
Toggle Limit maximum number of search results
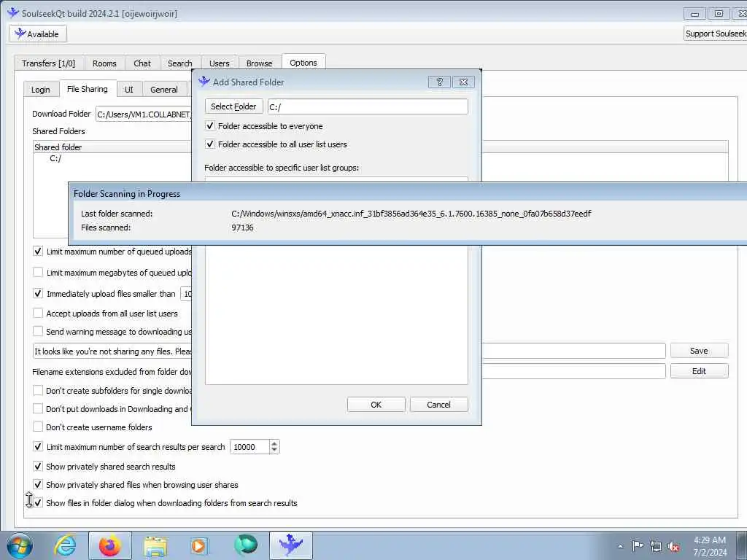(x=38, y=447)
